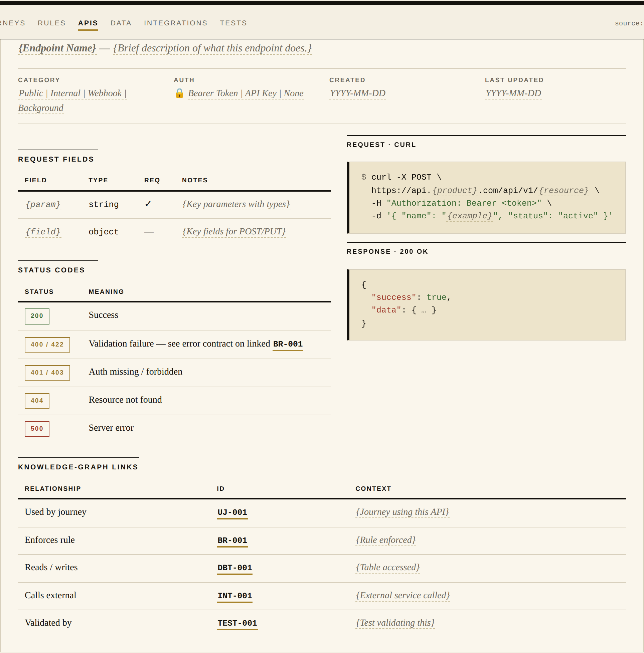The height and width of the screenshot is (653, 644).
Task: Edit the Auth value Bearer Token | API Key
Action: tap(246, 93)
